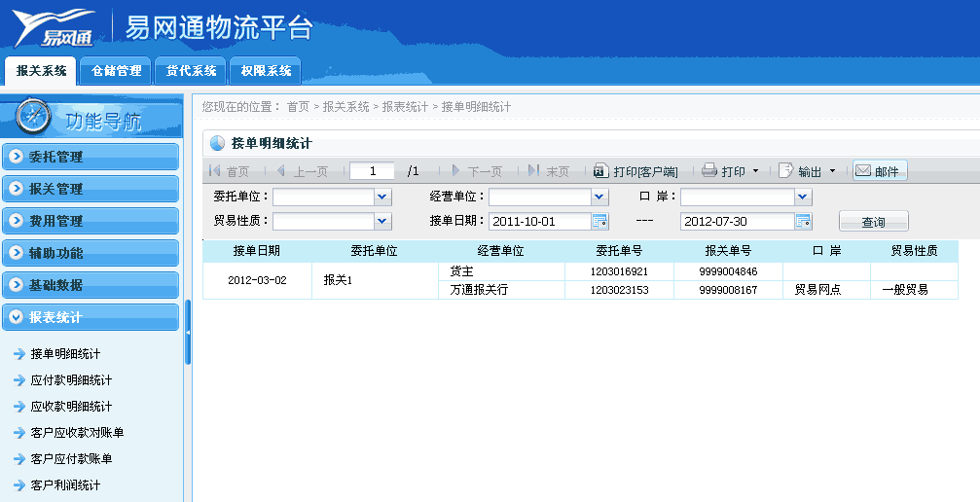Click the 查询 search button
Viewport: 980px width, 502px height.
coord(873,221)
